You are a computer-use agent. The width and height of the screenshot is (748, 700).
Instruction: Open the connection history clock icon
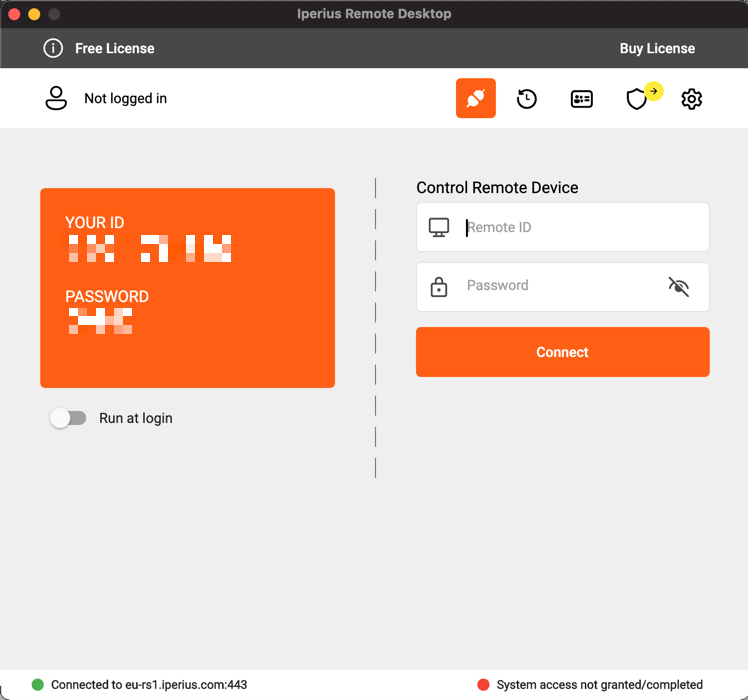(x=527, y=99)
